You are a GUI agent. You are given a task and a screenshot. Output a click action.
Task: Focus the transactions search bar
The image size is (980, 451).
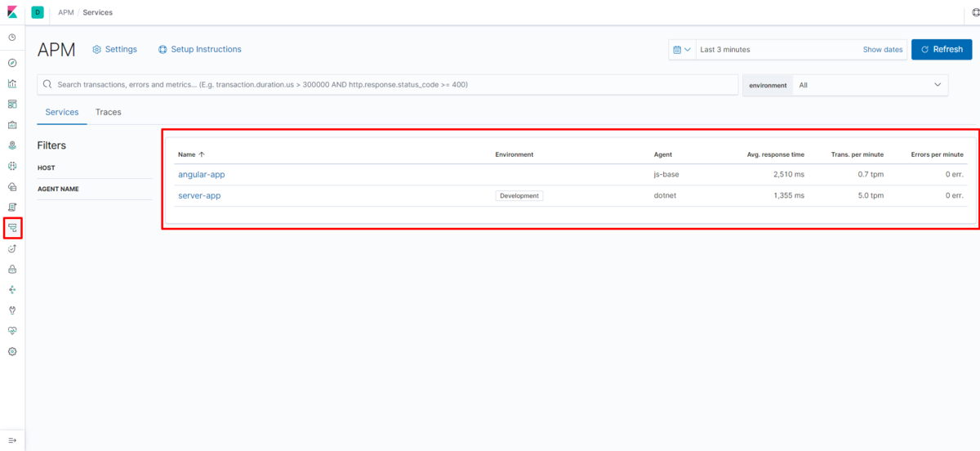coord(387,85)
